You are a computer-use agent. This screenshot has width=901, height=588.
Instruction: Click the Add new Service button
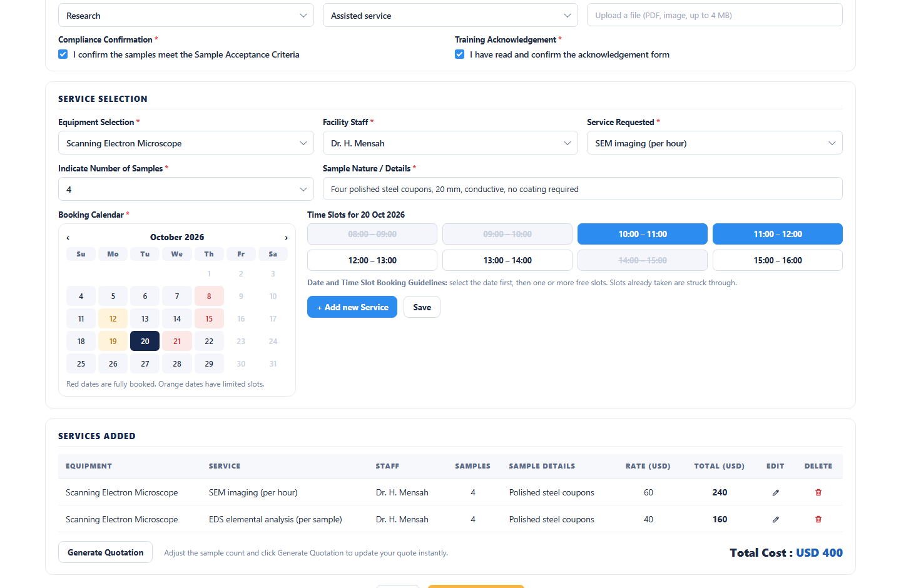[x=352, y=307]
